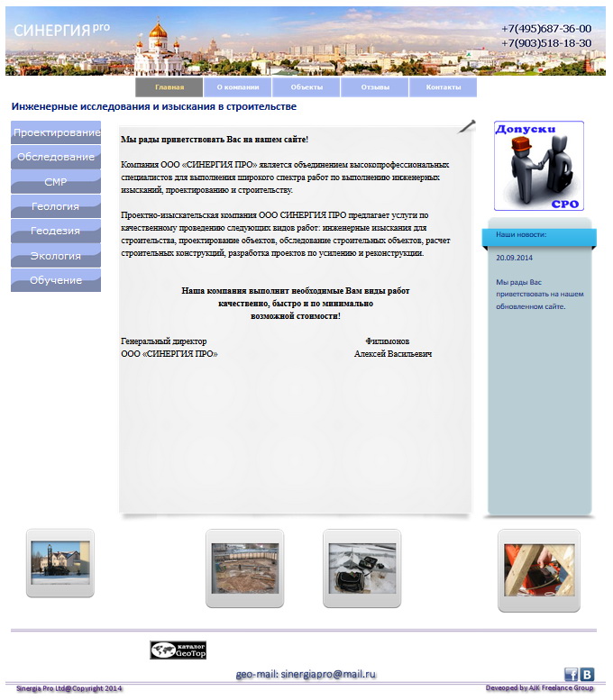Open the Геология sidebar button

(x=56, y=206)
